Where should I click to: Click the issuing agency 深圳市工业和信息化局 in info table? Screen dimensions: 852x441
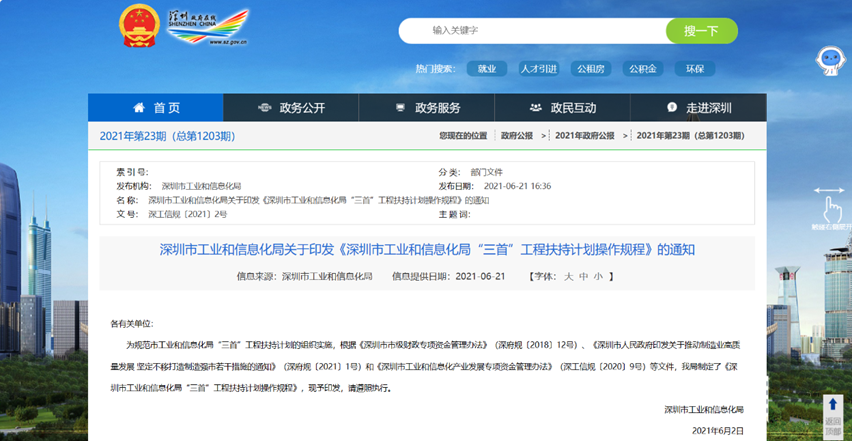201,186
